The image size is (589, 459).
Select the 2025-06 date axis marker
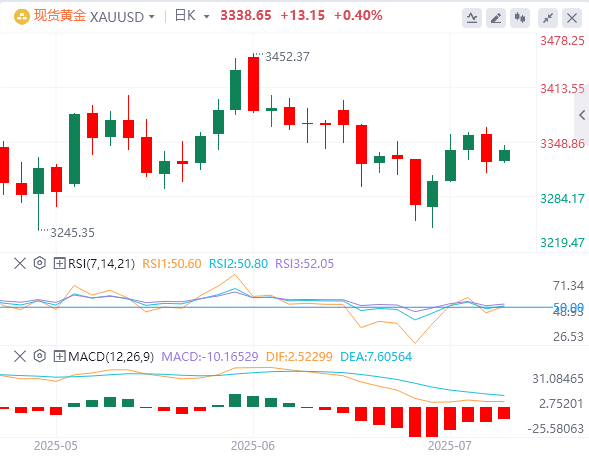252,446
